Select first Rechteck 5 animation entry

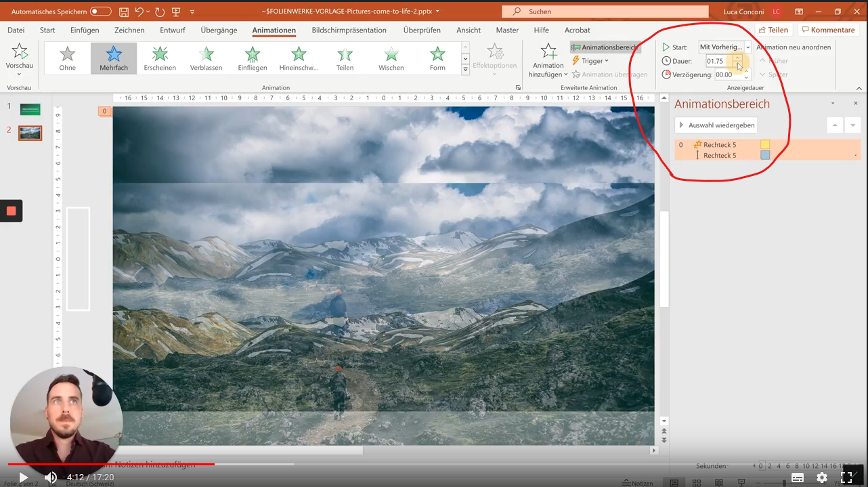point(768,144)
